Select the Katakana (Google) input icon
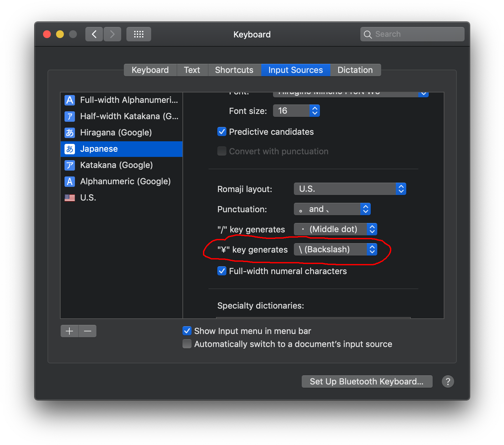The height and width of the screenshot is (445, 504). tap(69, 165)
